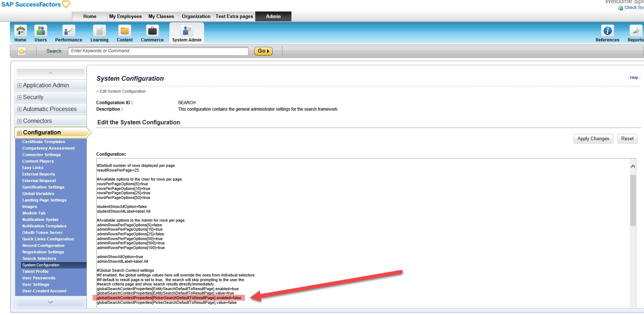
Task: Open External Reports link
Action: [39, 174]
